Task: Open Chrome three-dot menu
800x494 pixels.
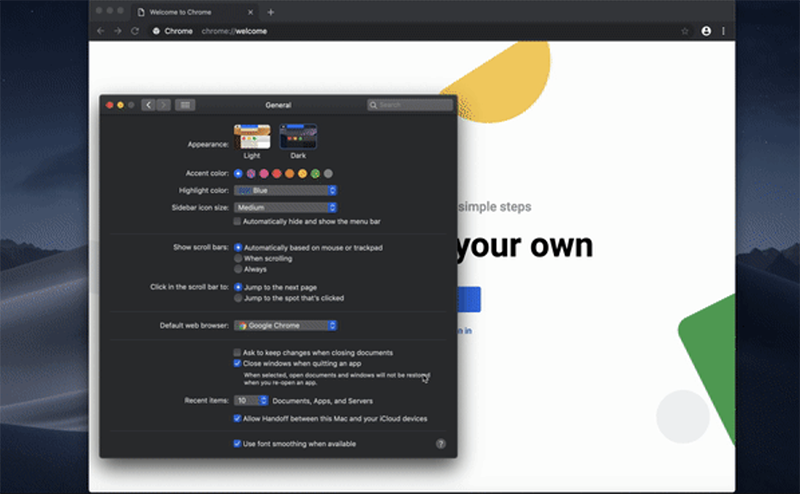Action: pyautogui.click(x=723, y=31)
